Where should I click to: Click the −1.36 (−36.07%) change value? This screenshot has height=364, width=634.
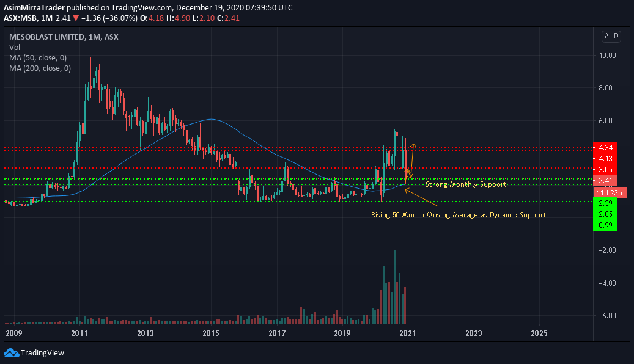(109, 18)
